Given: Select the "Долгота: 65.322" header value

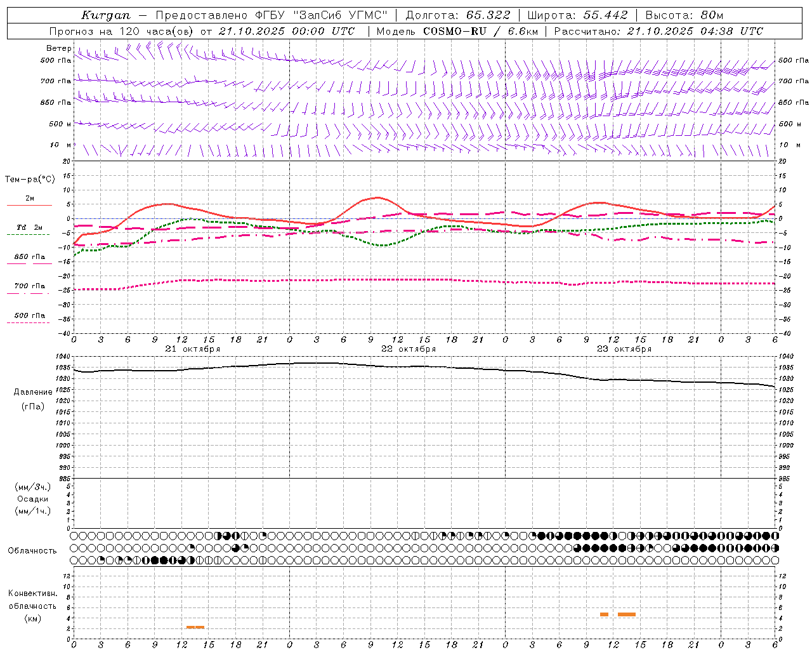Looking at the screenshot, I should tap(457, 15).
